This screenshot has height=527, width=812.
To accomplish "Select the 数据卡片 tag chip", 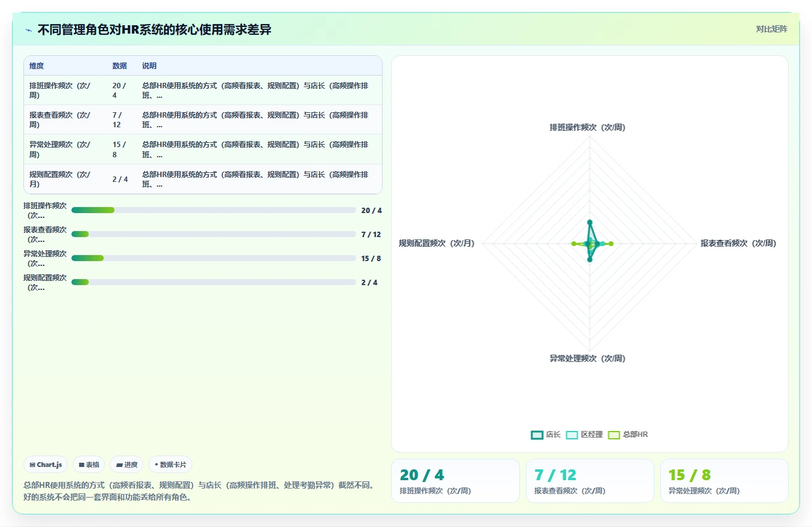I will (x=170, y=465).
